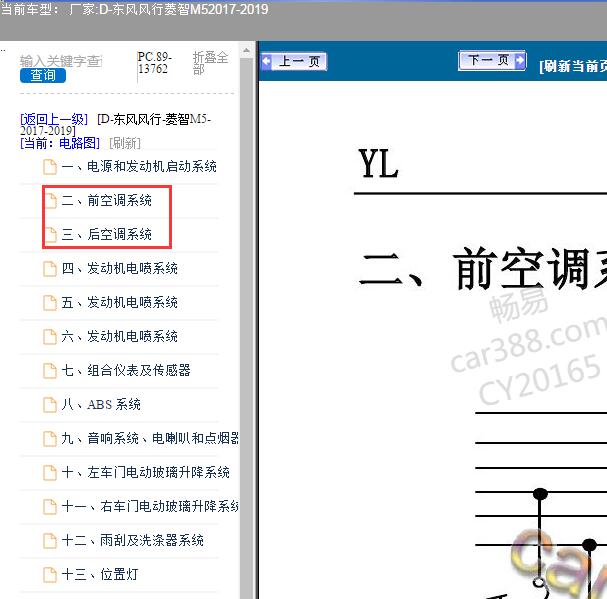The height and width of the screenshot is (599, 607).
Task: Open 一、电源和发动机启动系统
Action: coord(139,166)
